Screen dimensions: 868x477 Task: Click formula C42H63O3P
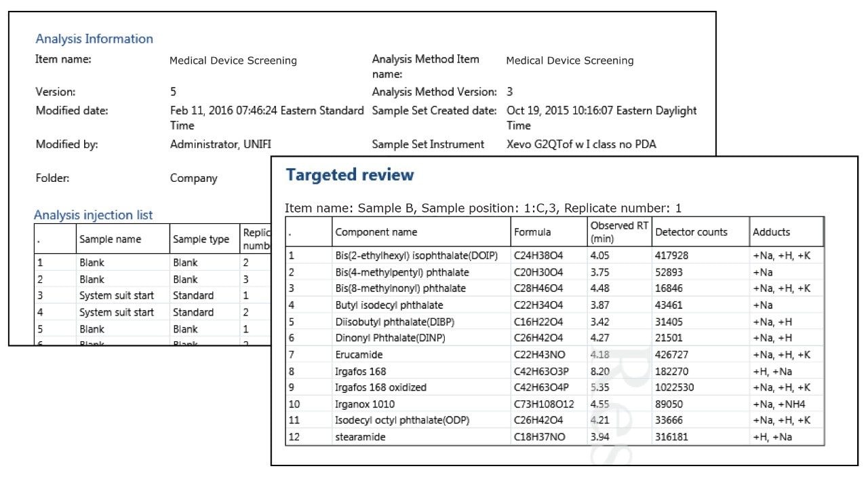click(541, 371)
